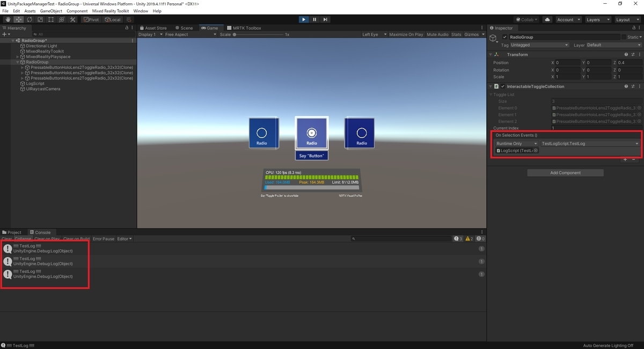Enable the Static checkbox
The width and height of the screenshot is (644, 349).
click(x=624, y=37)
